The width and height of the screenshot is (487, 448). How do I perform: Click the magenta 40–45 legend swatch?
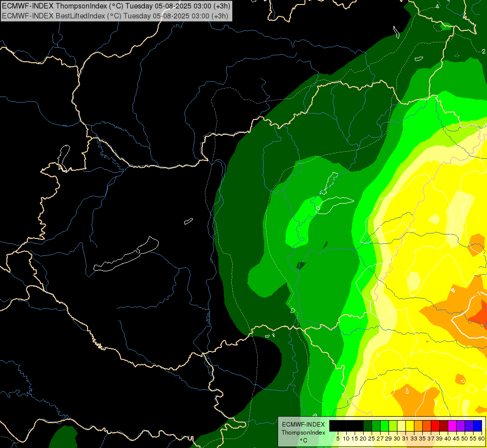pyautogui.click(x=452, y=426)
